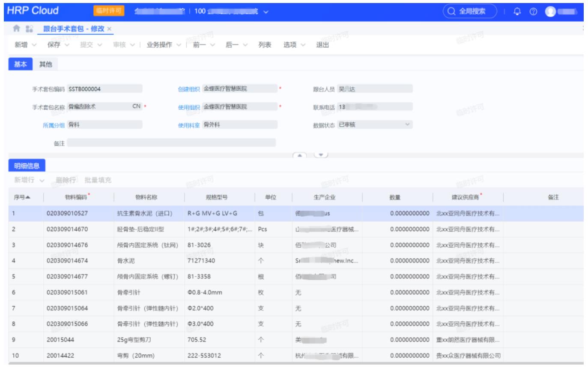Image resolution: width=588 pixels, height=368 pixels.
Task: Click the 批量填充 button
Action: click(98, 180)
